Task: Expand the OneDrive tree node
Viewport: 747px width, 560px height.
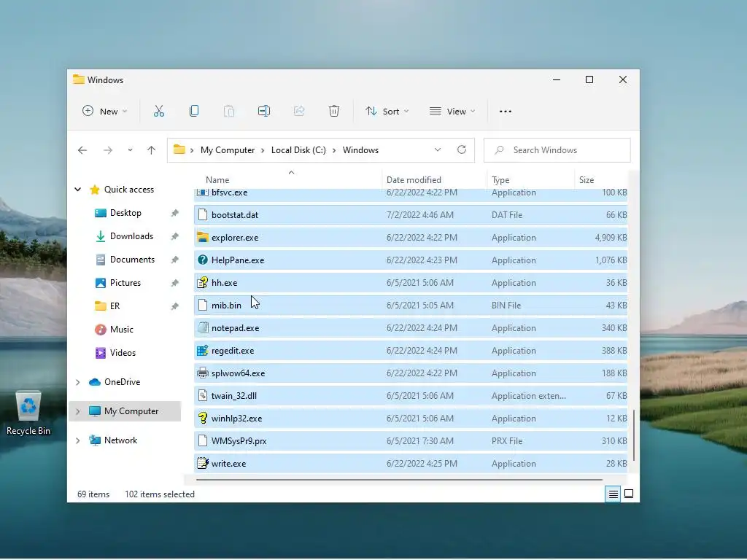Action: (x=77, y=382)
